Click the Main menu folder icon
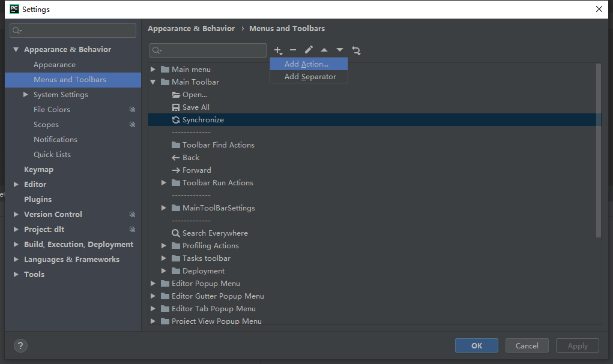Viewport: 613px width, 364px height. (x=165, y=70)
